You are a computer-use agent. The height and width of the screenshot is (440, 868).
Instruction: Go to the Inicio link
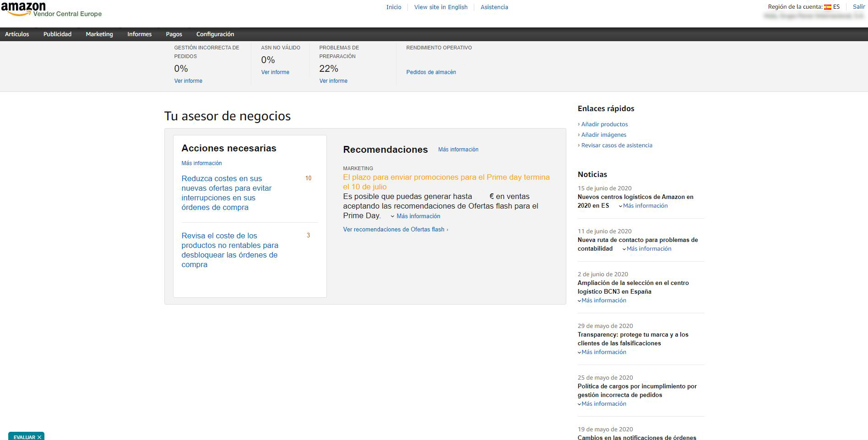(394, 7)
